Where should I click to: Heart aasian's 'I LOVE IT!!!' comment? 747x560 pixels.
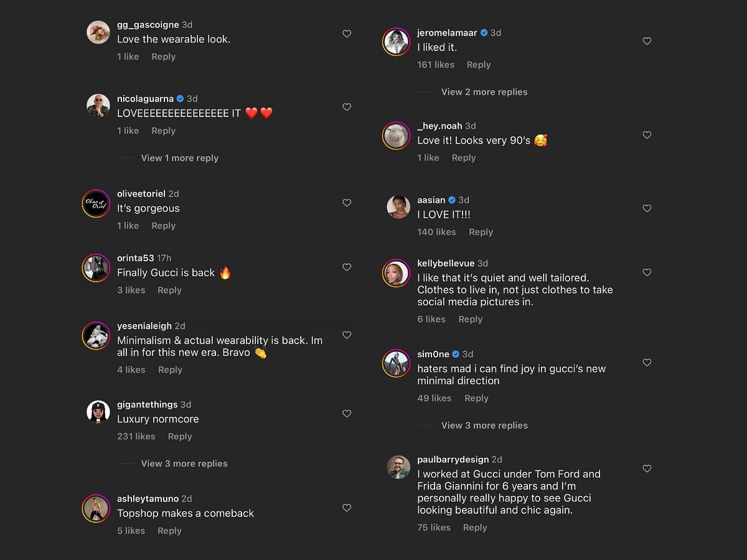pos(647,208)
